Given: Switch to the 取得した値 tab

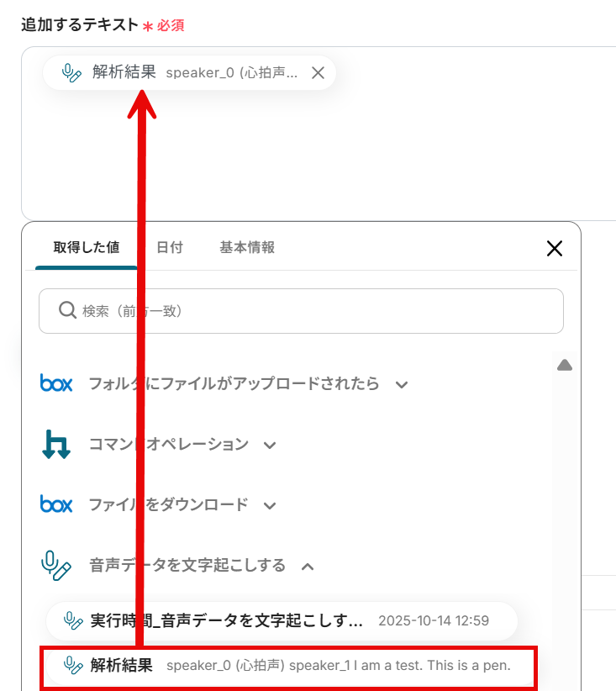Looking at the screenshot, I should pyautogui.click(x=87, y=247).
